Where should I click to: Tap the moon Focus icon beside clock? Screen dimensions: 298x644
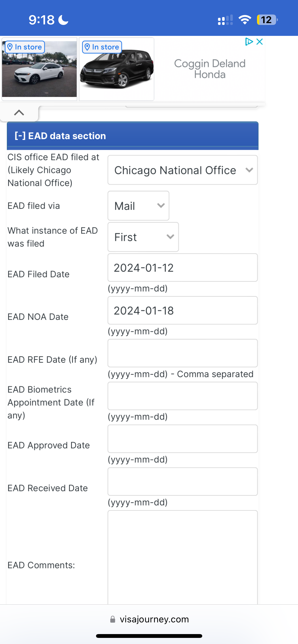coord(63,20)
